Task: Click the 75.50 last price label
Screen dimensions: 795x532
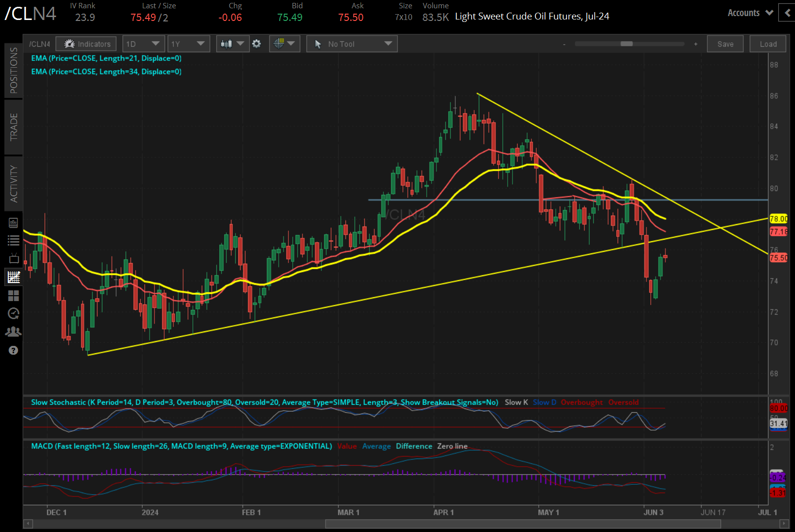Action: (778, 258)
